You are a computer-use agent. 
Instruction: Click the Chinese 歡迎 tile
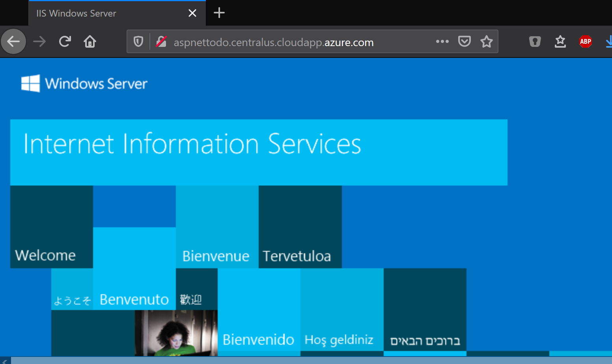tap(197, 289)
